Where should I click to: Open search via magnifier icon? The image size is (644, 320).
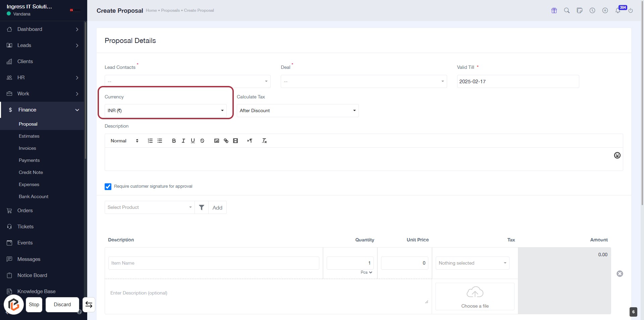[567, 10]
